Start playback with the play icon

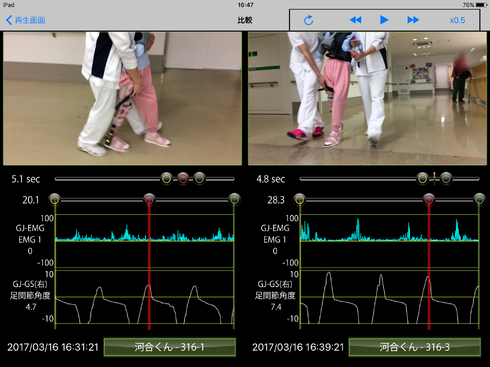(384, 20)
